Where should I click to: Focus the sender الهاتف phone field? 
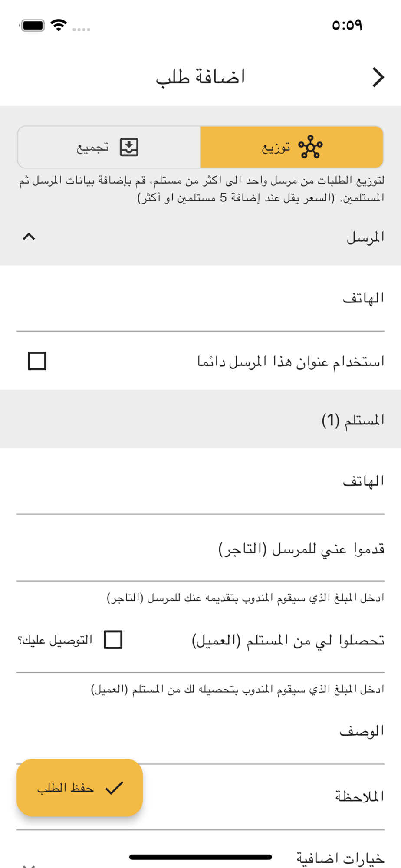coord(200,299)
